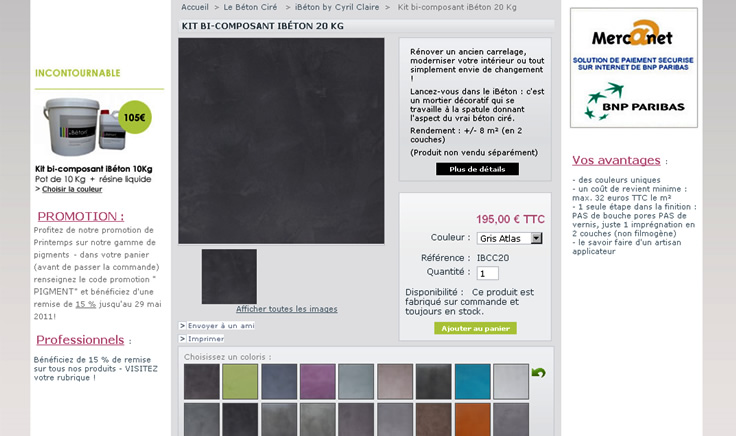Click the Choisir la couleur link
This screenshot has height=436, width=736.
(x=72, y=189)
